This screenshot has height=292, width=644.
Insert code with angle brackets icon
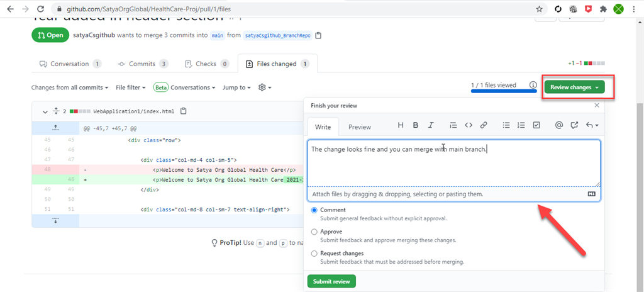click(x=469, y=125)
